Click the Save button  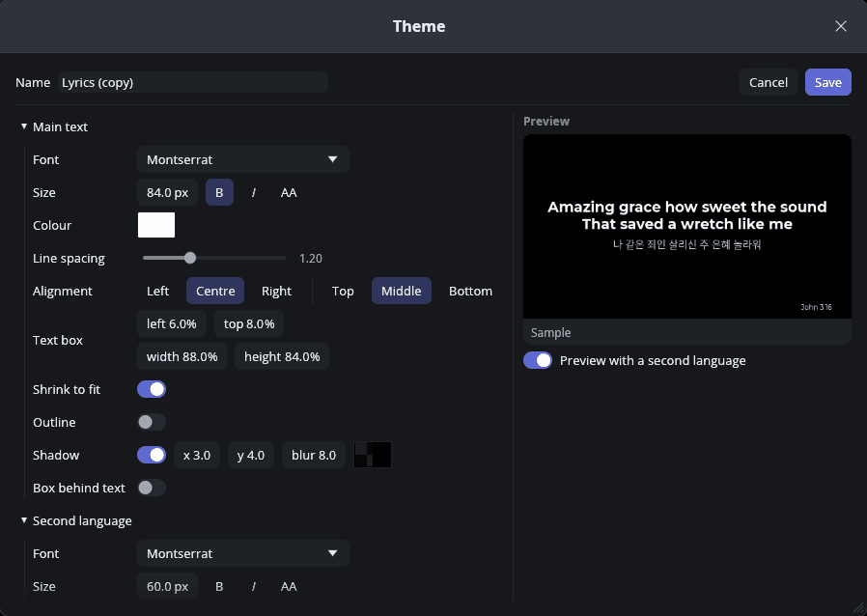pyautogui.click(x=827, y=82)
